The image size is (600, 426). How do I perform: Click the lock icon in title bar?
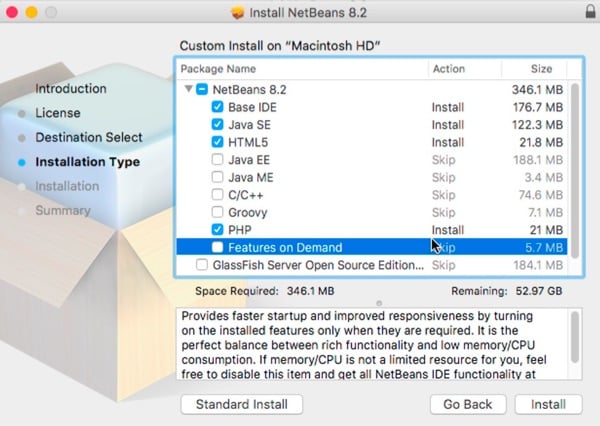[591, 11]
